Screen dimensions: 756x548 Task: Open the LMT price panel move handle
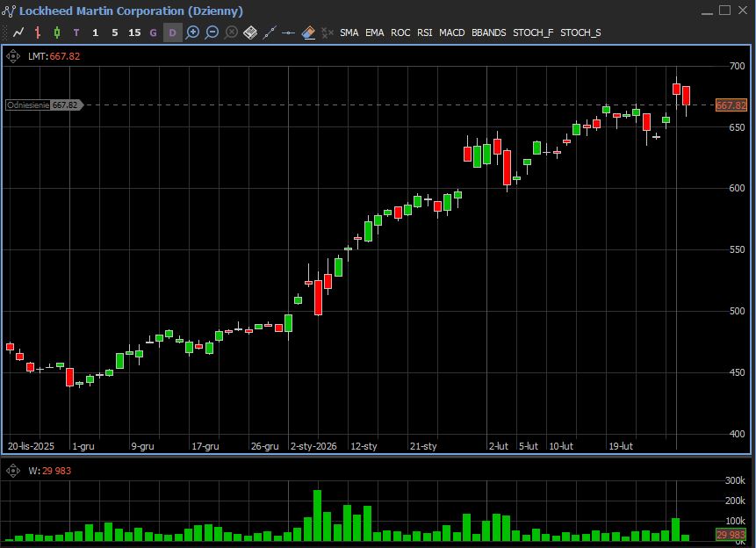(13, 56)
